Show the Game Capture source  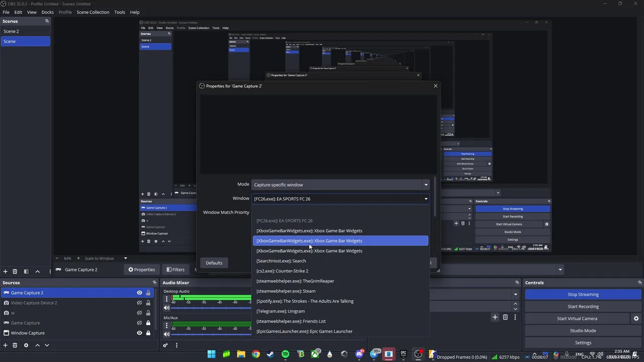[x=139, y=323]
